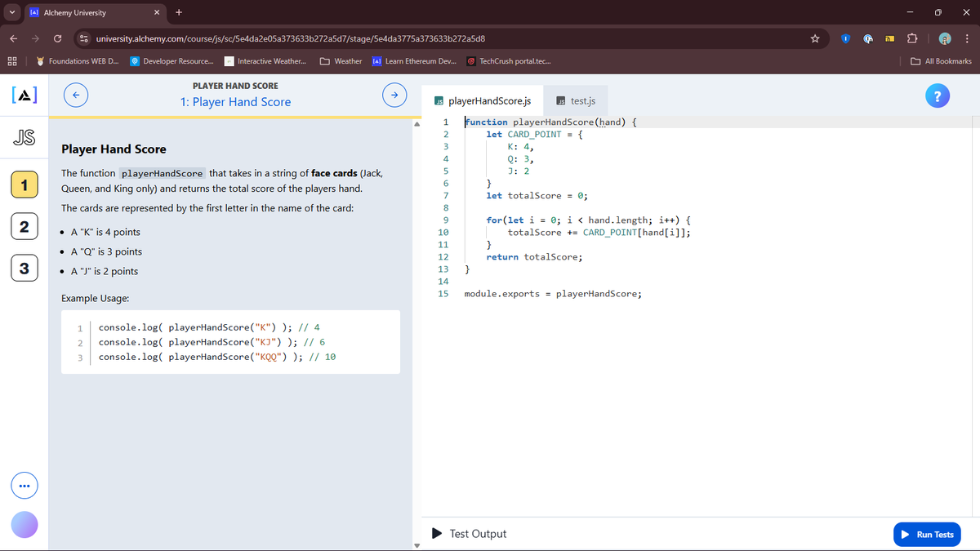Image resolution: width=980 pixels, height=551 pixels.
Task: Click the 1Password extension icon
Action: point(866,38)
